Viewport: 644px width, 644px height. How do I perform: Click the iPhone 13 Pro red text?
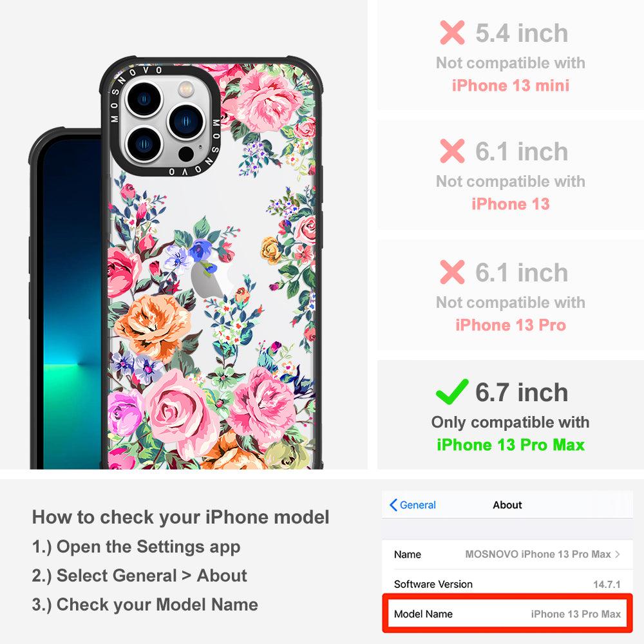coord(511,325)
